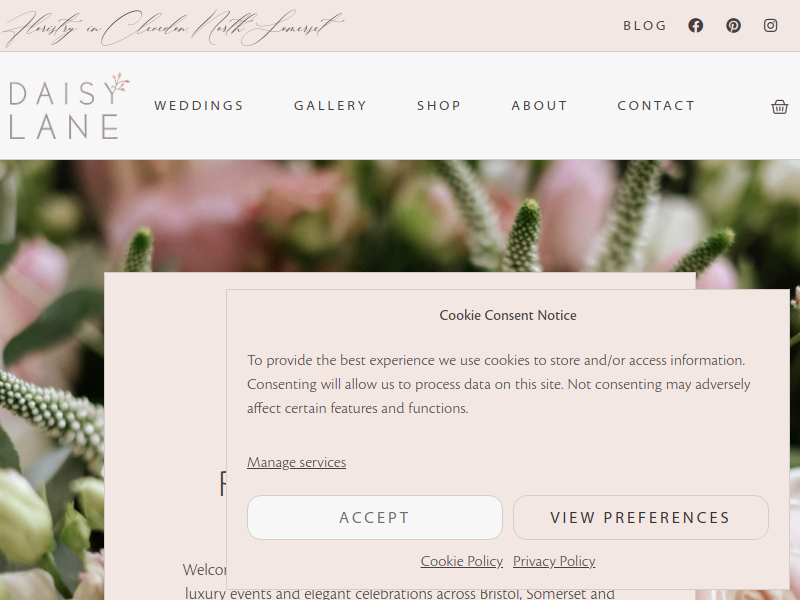Open the Cookie Policy link
This screenshot has width=800, height=600.
(x=462, y=561)
